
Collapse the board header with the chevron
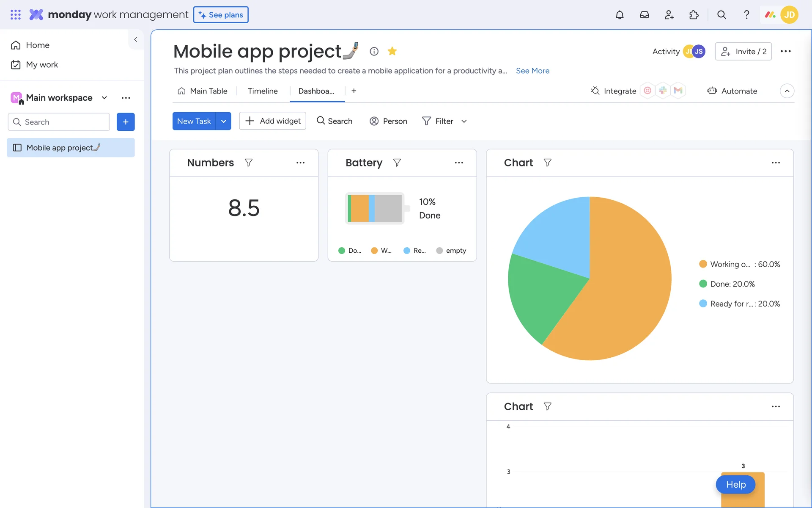[x=787, y=91]
